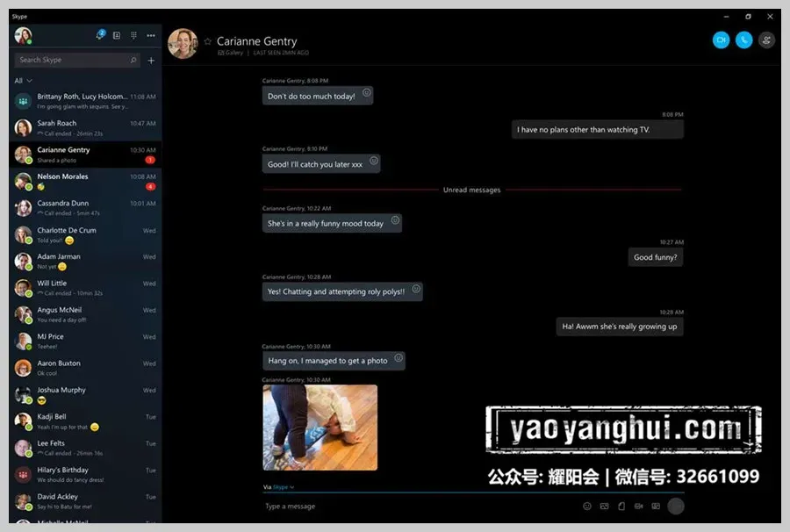This screenshot has height=532, width=790.
Task: Open the more options ellipsis menu
Action: 151,35
